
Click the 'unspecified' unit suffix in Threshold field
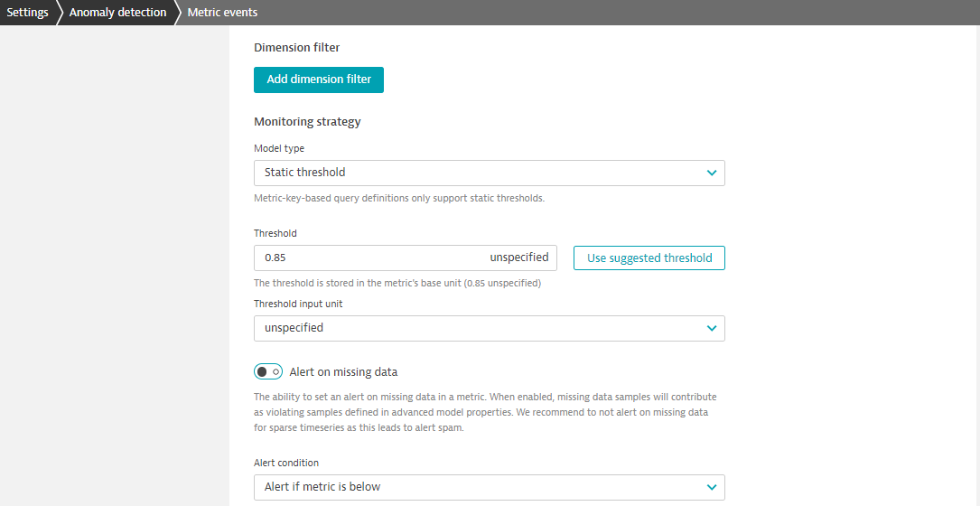519,258
